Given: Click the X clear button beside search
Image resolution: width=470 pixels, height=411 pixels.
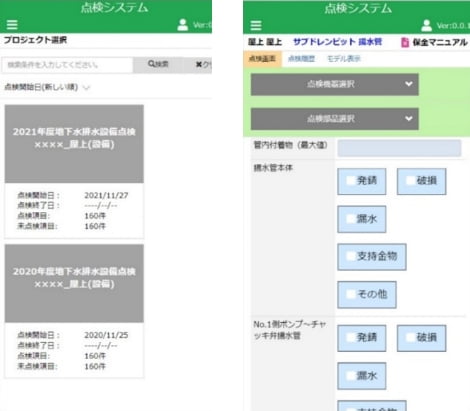Looking at the screenshot, I should [x=203, y=64].
